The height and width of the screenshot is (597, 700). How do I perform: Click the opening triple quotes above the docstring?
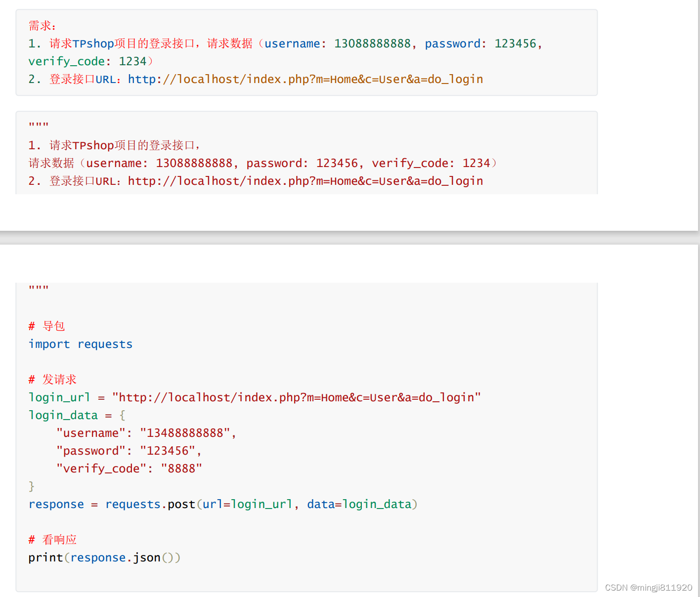[39, 125]
